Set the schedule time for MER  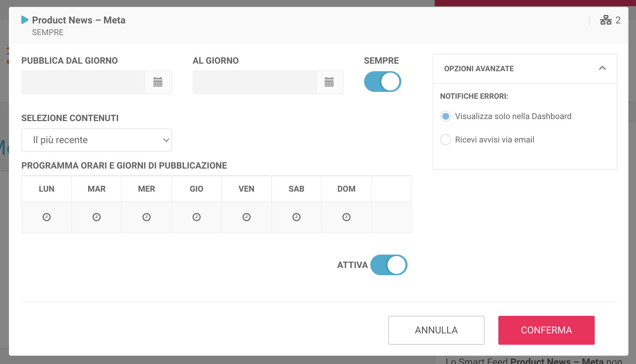click(147, 217)
